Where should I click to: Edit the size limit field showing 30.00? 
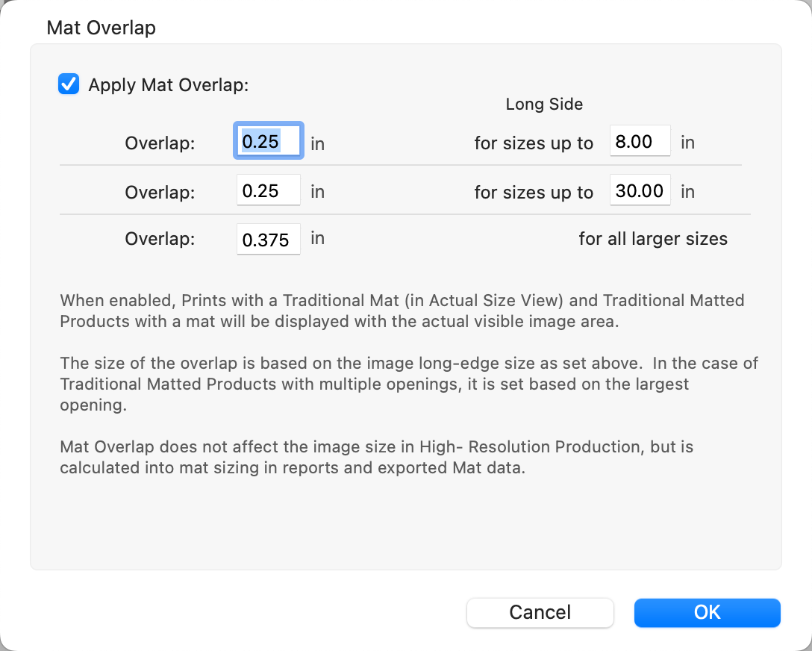(x=640, y=190)
